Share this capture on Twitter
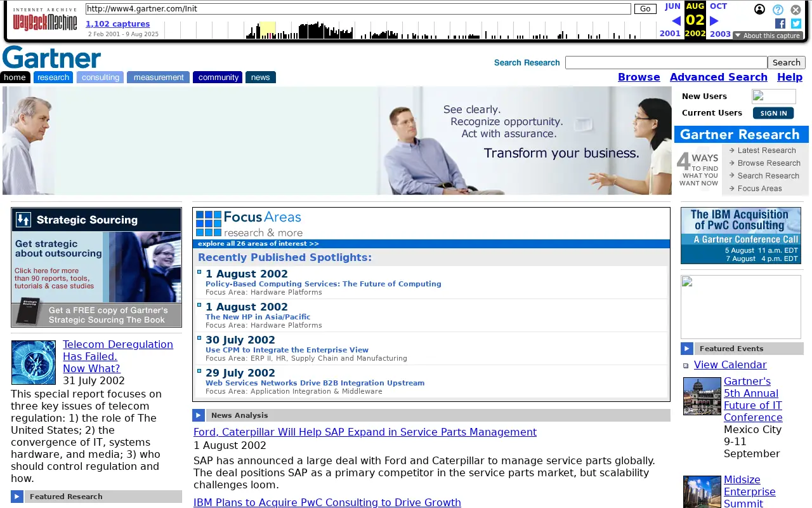812x508 pixels. [796, 23]
